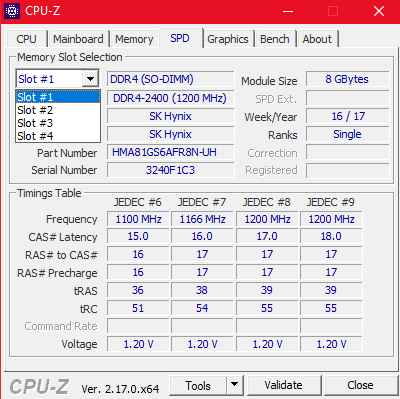Click the empty Correction field
Viewport: 400px width, 399px height.
(347, 152)
